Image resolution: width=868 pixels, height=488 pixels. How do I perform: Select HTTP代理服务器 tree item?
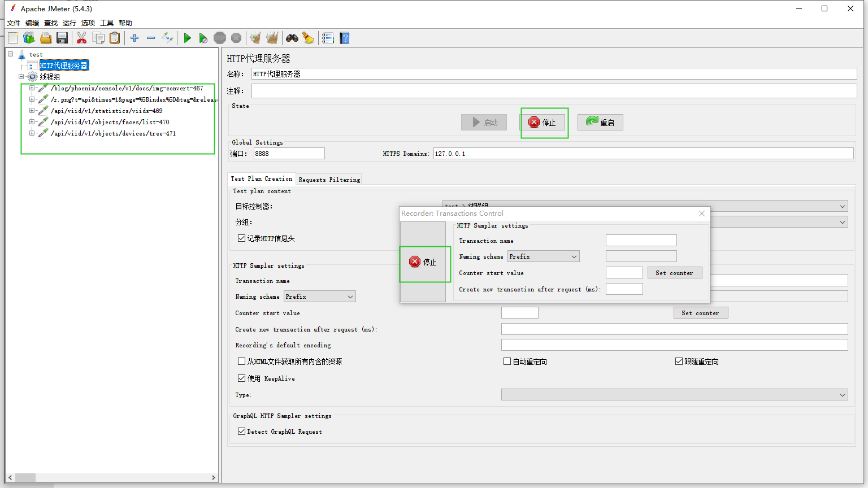pyautogui.click(x=64, y=66)
